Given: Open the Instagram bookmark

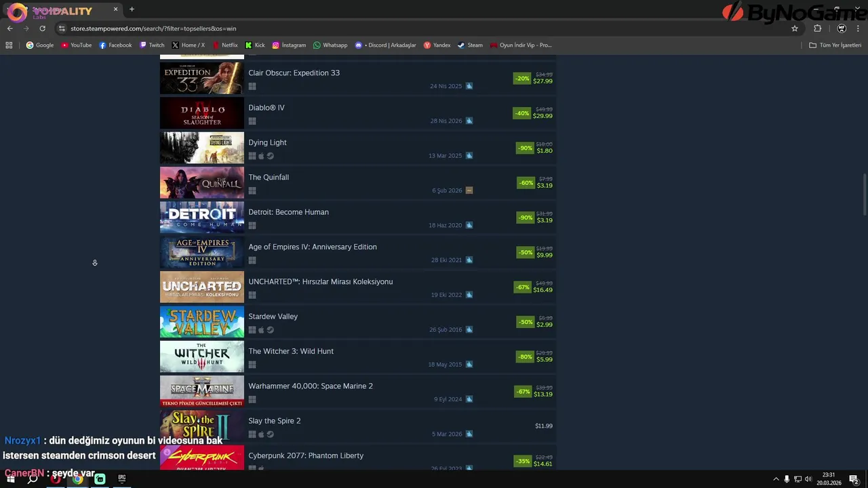Looking at the screenshot, I should coord(289,45).
